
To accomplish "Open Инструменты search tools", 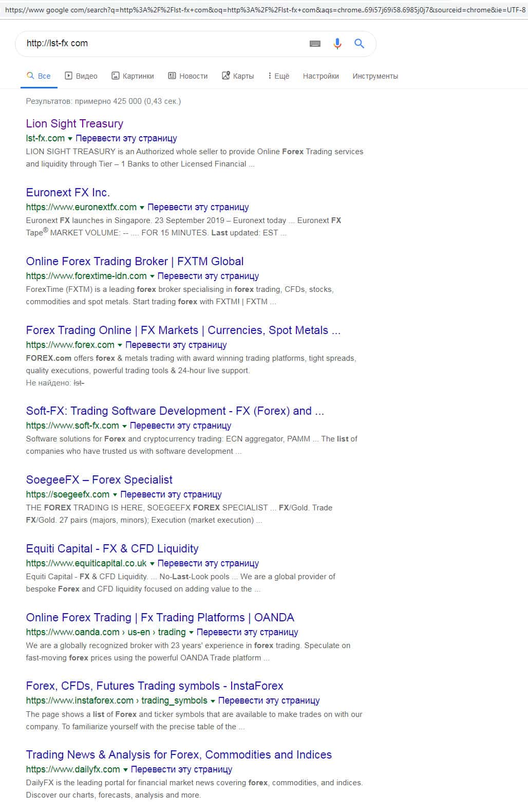I will click(375, 76).
